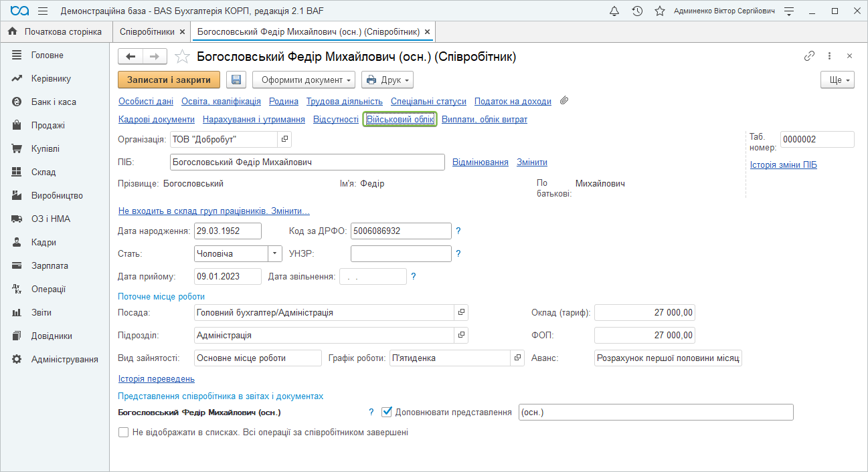868x472 pixels.
Task: Open the notifications bell
Action: click(614, 11)
